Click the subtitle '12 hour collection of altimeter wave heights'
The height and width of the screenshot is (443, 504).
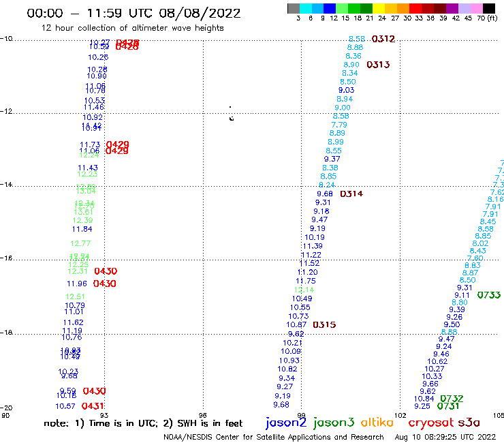click(132, 28)
